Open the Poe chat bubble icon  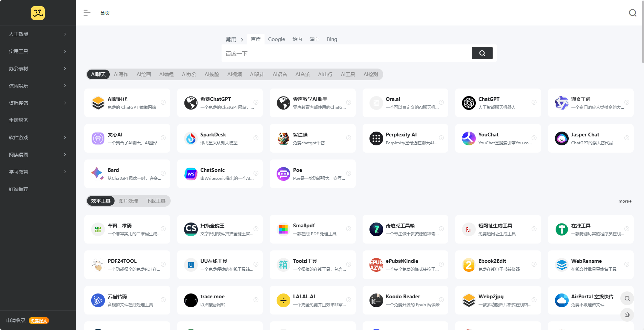tap(283, 174)
